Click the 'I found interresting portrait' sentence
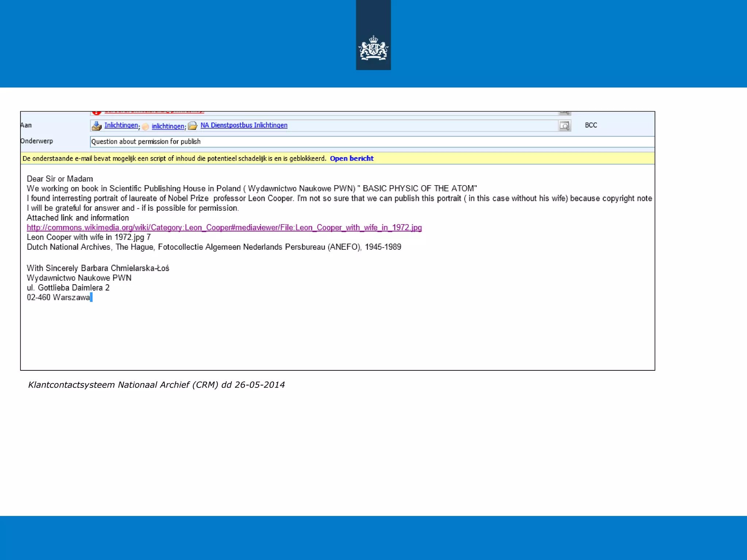Image resolution: width=747 pixels, height=560 pixels. pos(339,198)
